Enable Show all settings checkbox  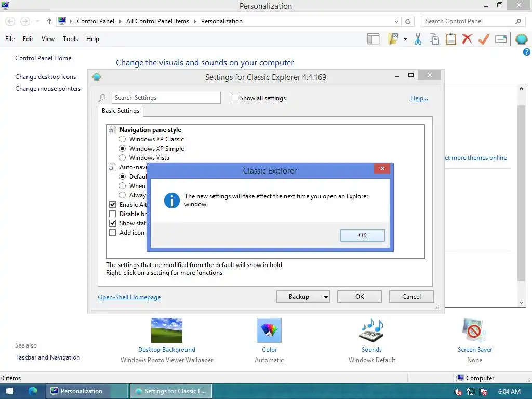tap(235, 98)
